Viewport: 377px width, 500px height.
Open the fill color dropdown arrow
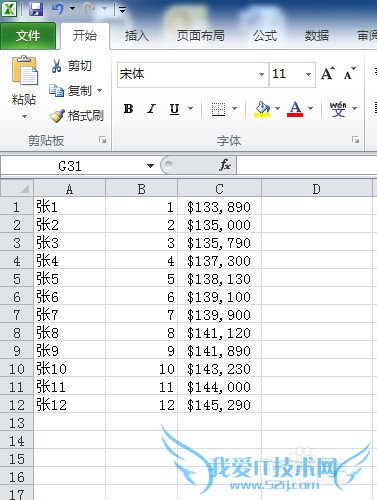277,108
